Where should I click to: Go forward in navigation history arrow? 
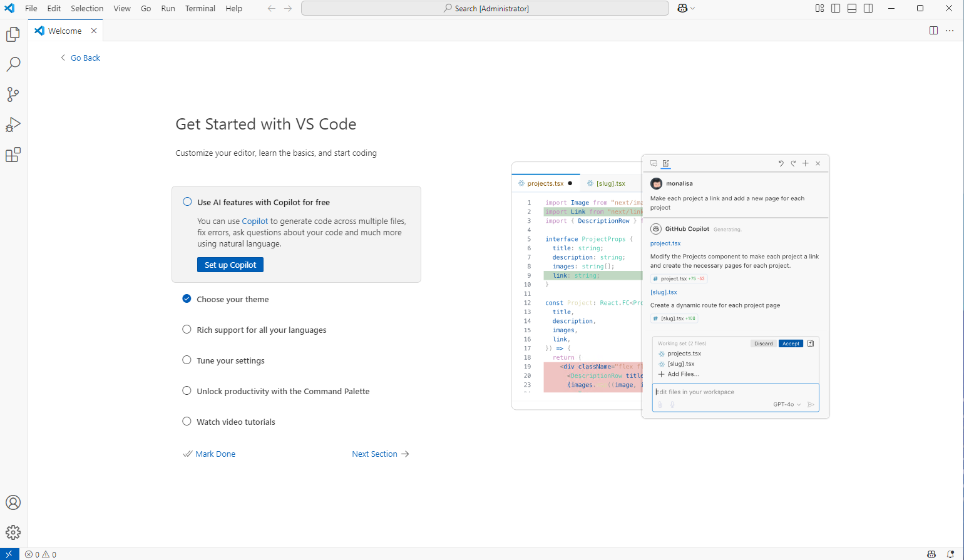tap(288, 8)
